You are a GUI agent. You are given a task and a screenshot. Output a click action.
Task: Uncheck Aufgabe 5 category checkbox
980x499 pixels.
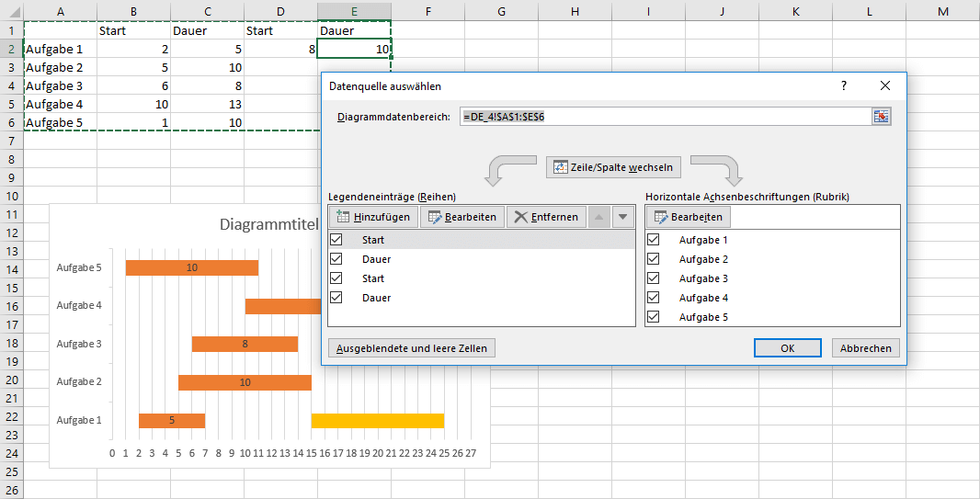tap(654, 317)
